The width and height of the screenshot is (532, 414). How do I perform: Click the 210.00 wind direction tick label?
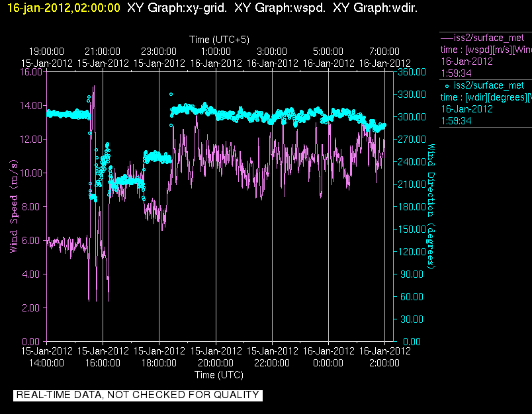pos(412,184)
